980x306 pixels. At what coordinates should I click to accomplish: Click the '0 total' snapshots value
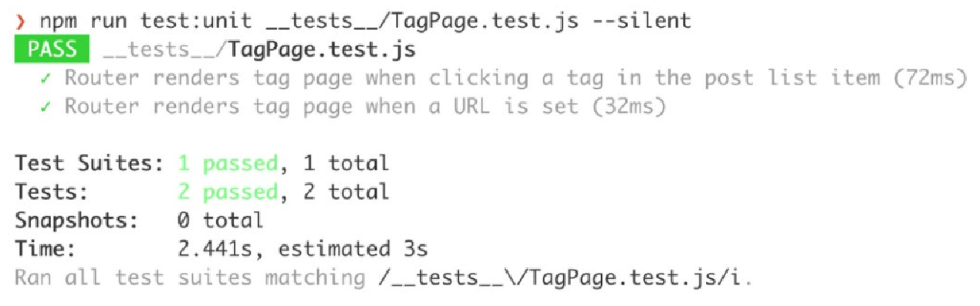pos(221,219)
